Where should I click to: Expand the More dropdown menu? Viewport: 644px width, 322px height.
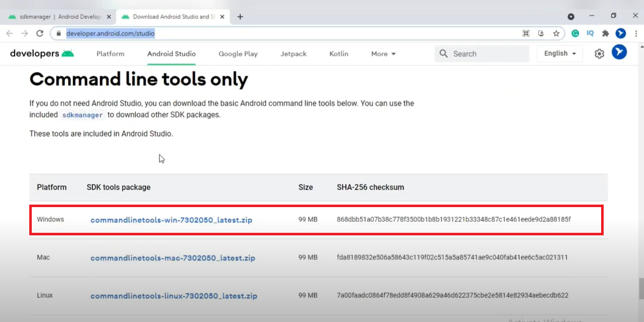[x=383, y=53]
